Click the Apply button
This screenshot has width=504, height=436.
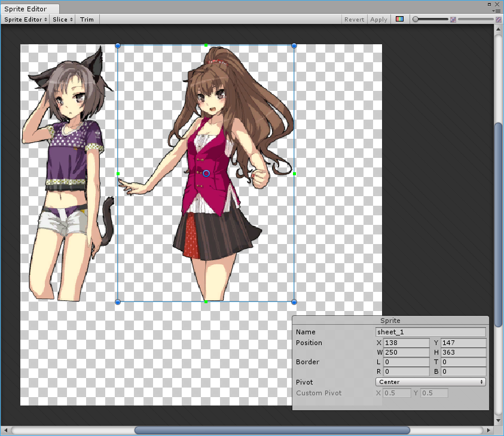(378, 19)
